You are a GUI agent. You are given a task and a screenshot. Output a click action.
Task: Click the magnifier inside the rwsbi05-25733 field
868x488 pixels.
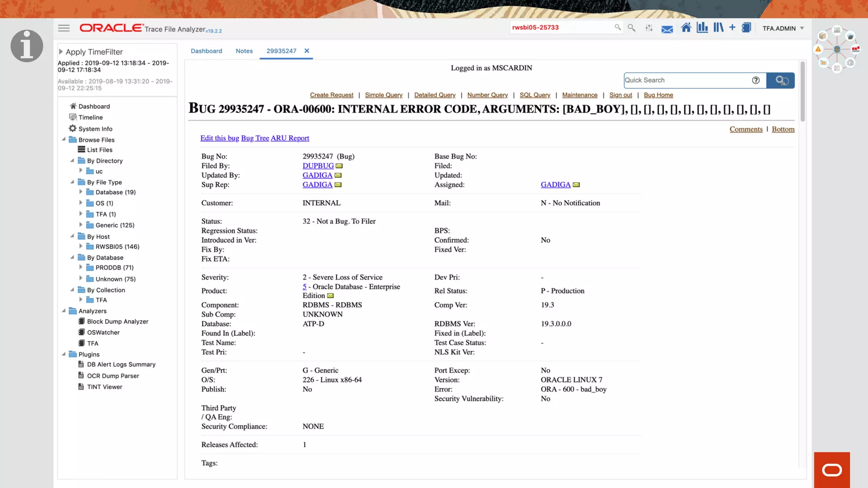click(x=618, y=28)
